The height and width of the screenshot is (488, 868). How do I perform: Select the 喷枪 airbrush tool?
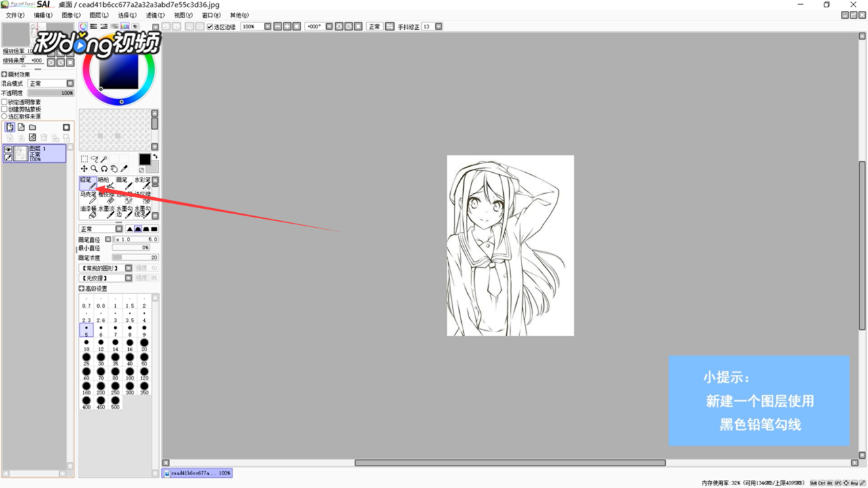click(106, 183)
